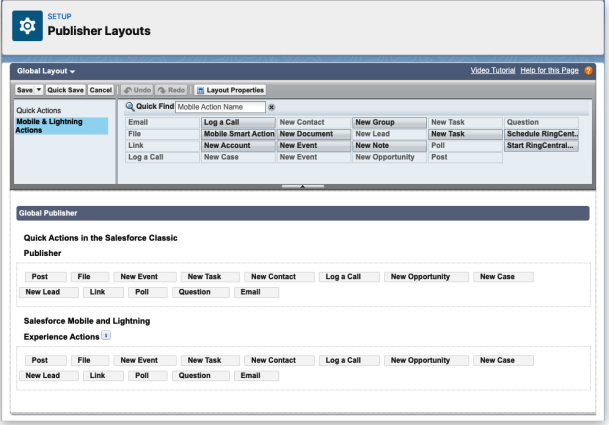Select New Lead in Classic Publisher section

(x=49, y=292)
